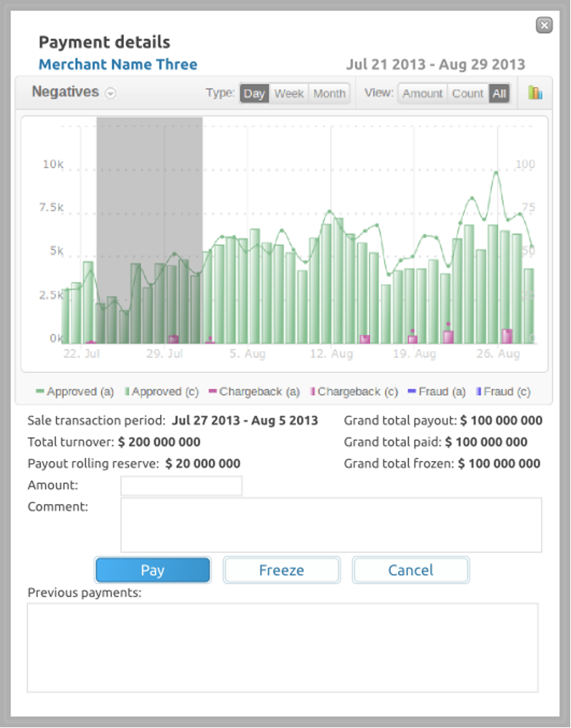This screenshot has width=571, height=728.
Task: Focus the Amount input field
Action: pos(181,486)
